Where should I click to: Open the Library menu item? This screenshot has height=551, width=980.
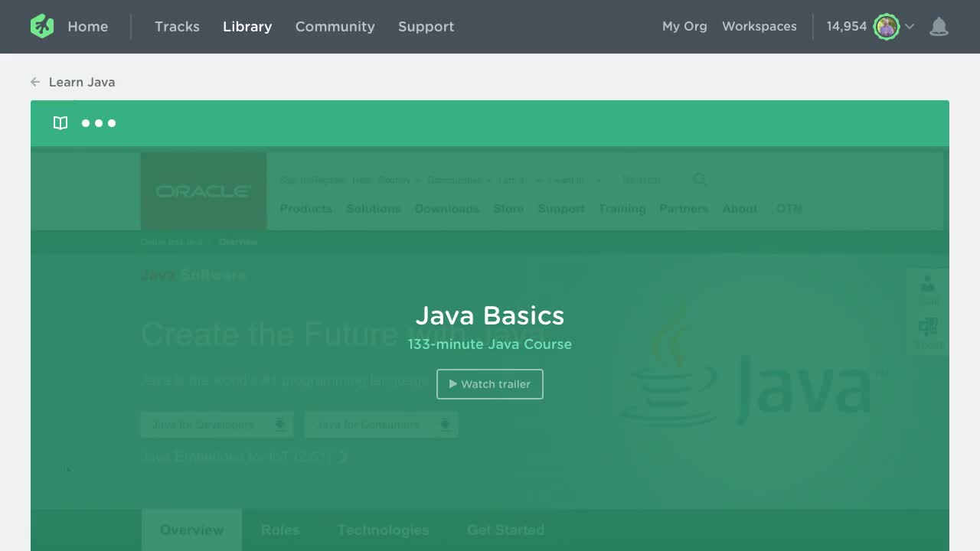point(247,26)
